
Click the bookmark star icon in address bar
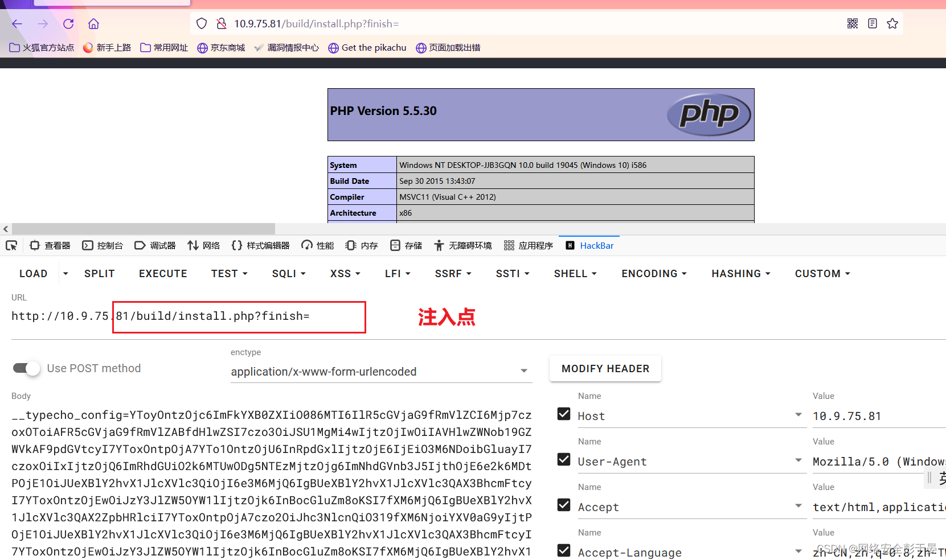(x=892, y=23)
